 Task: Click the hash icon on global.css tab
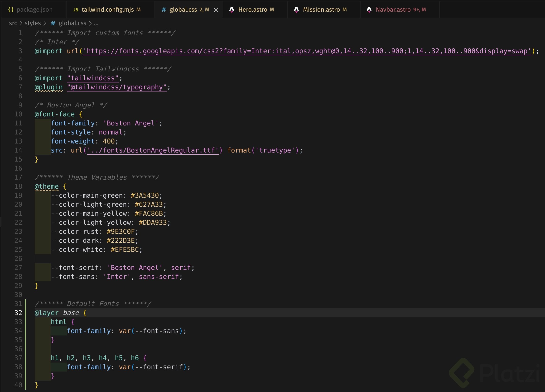coord(164,10)
